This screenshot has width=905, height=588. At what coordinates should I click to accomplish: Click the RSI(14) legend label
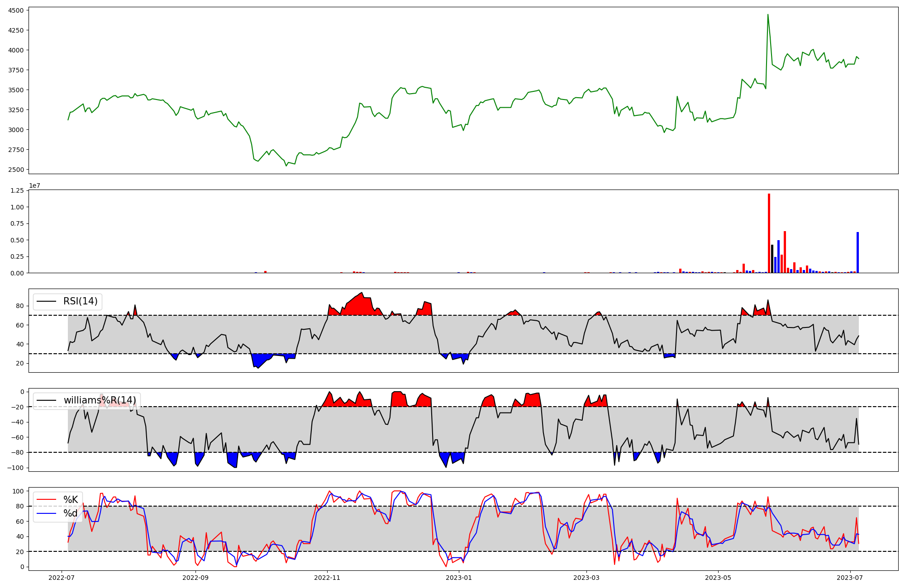point(80,301)
